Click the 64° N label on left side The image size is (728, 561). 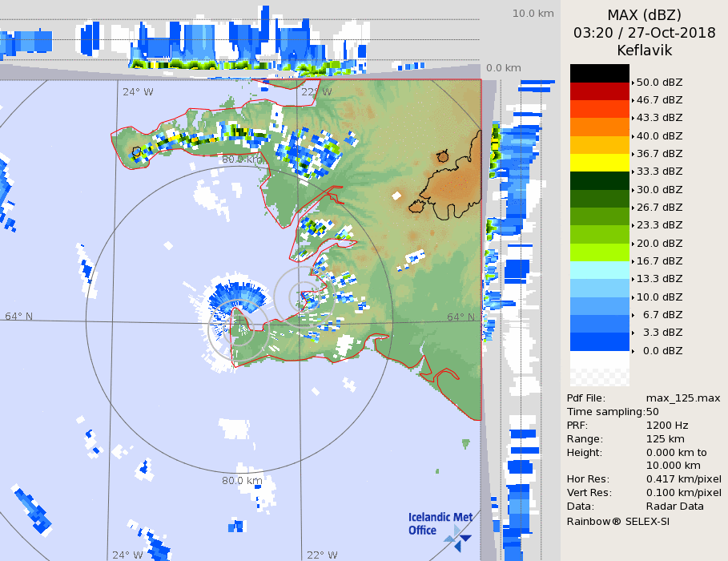tap(19, 316)
